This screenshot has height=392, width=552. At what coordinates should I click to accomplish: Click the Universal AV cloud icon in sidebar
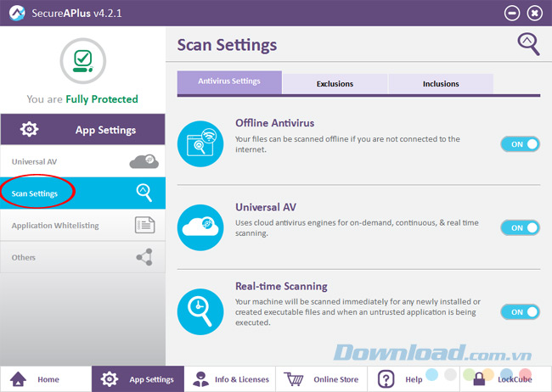coord(144,161)
